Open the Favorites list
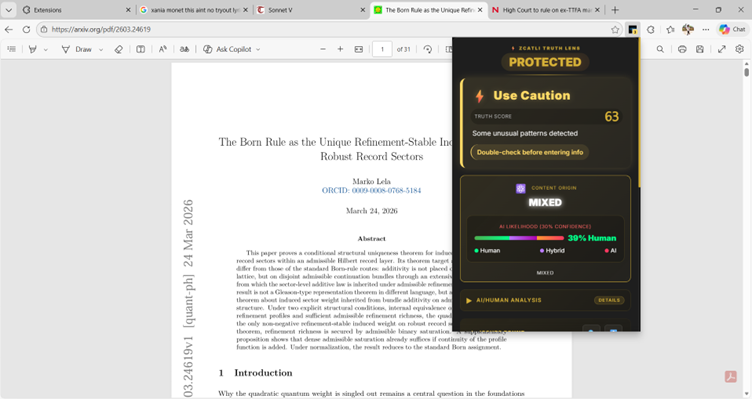 pyautogui.click(x=670, y=29)
